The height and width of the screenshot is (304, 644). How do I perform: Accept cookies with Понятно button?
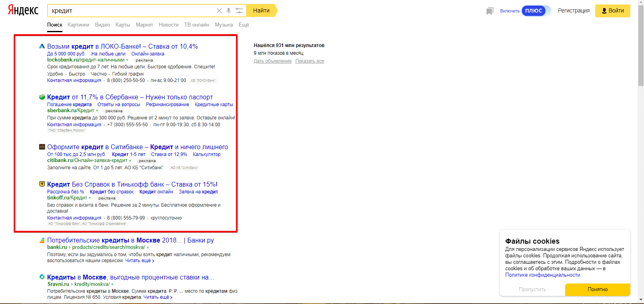597,290
